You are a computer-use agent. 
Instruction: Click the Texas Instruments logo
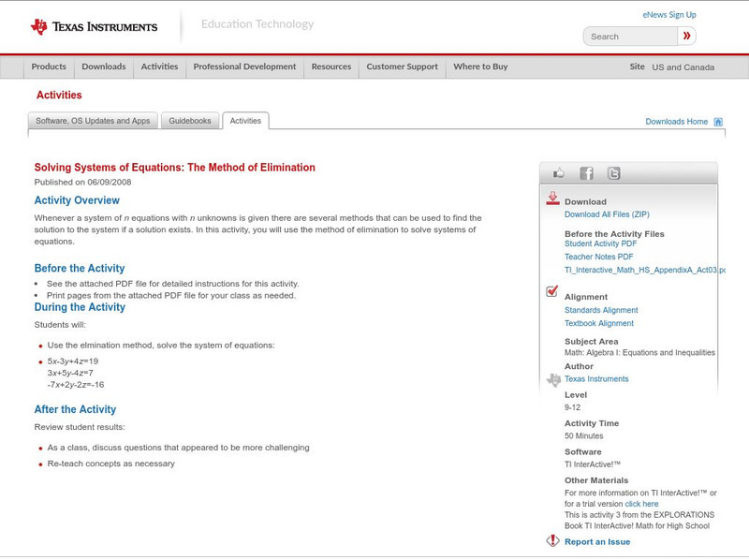click(94, 27)
